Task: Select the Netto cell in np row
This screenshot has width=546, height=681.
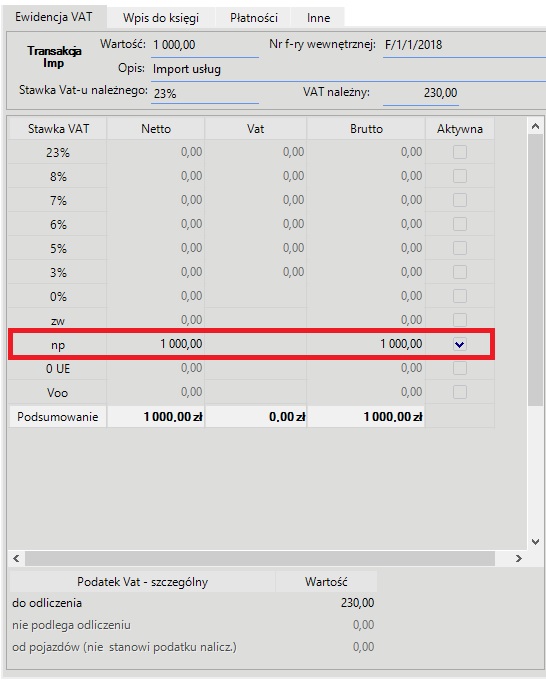Action: tap(156, 344)
